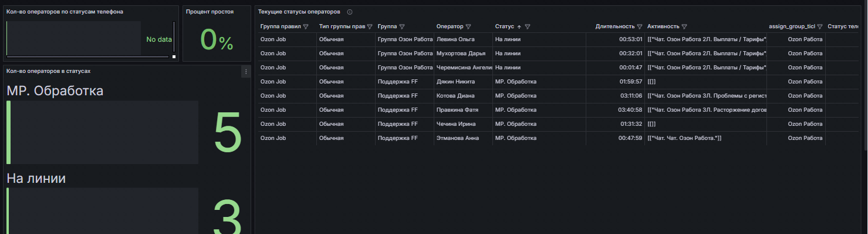This screenshot has width=868, height=234.
Task: Sort table by Длительность header
Action: [x=615, y=26]
